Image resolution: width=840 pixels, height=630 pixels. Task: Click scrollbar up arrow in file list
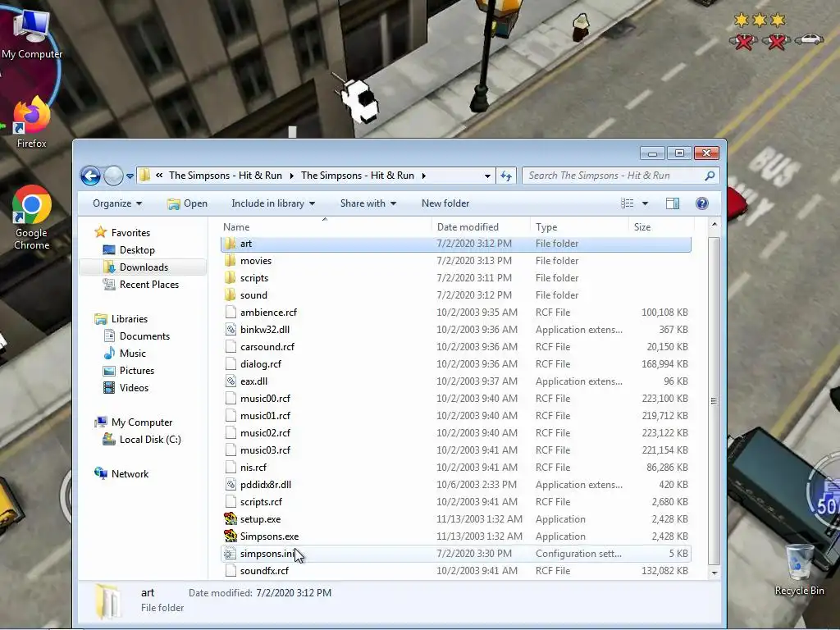coord(714,224)
